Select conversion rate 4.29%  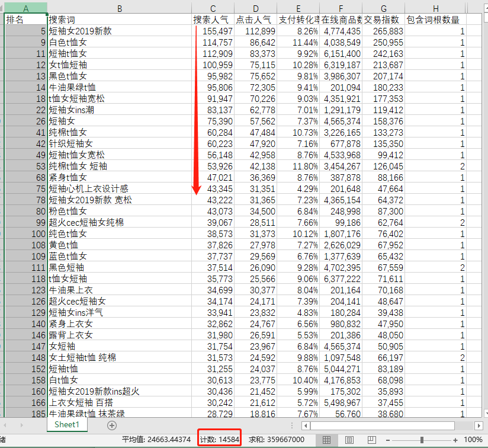click(298, 188)
